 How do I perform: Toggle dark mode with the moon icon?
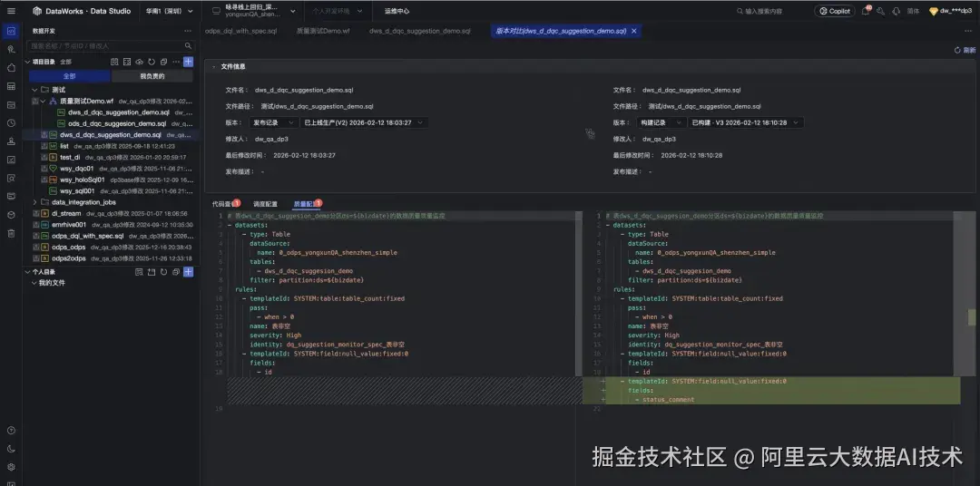point(11,449)
